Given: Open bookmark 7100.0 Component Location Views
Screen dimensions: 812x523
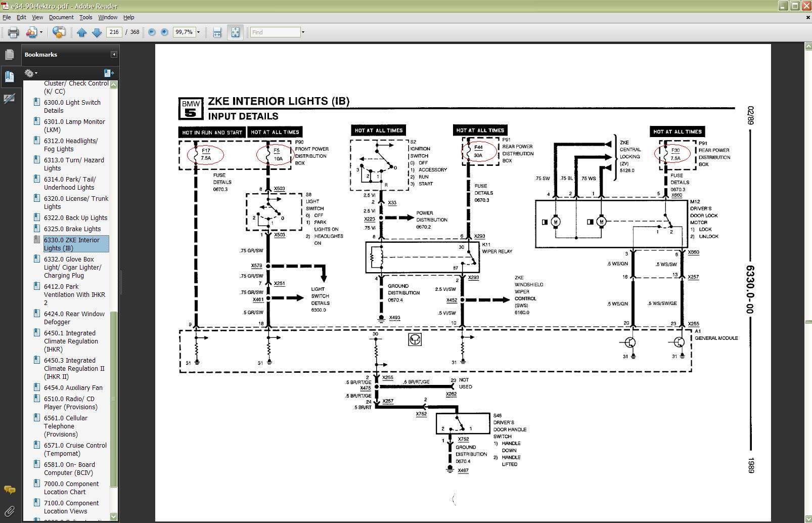Looking at the screenshot, I should pos(71,507).
